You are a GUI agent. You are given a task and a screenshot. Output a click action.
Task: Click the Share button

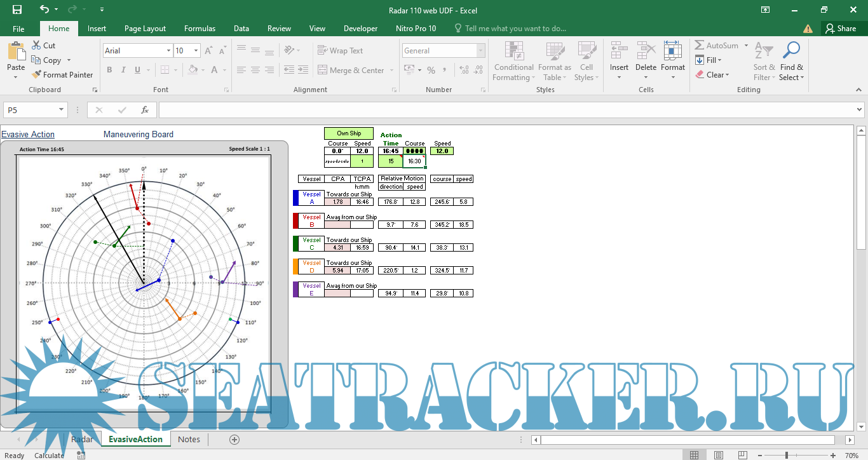(x=840, y=29)
